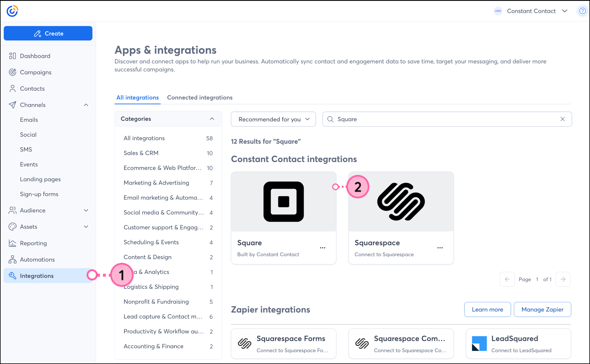
Task: Select Lead capture & Contact category
Action: click(x=168, y=316)
